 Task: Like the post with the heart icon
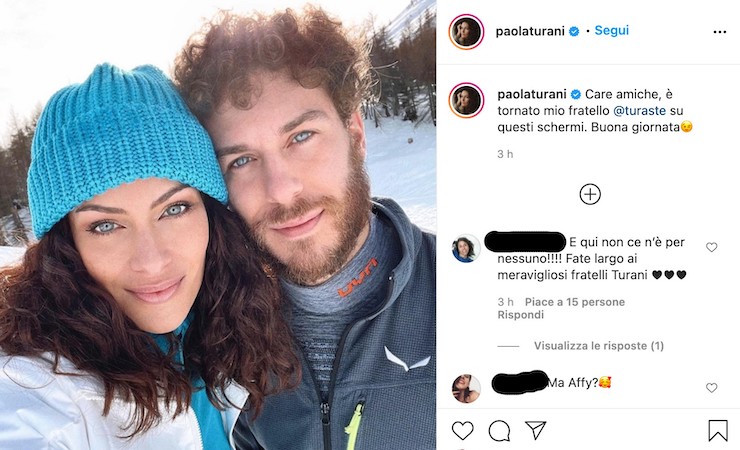pyautogui.click(x=462, y=430)
